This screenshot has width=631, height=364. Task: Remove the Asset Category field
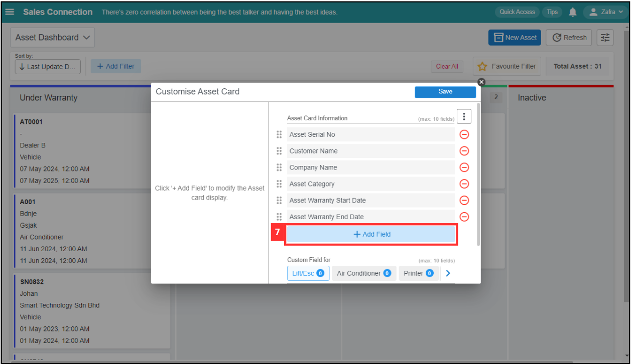click(464, 184)
